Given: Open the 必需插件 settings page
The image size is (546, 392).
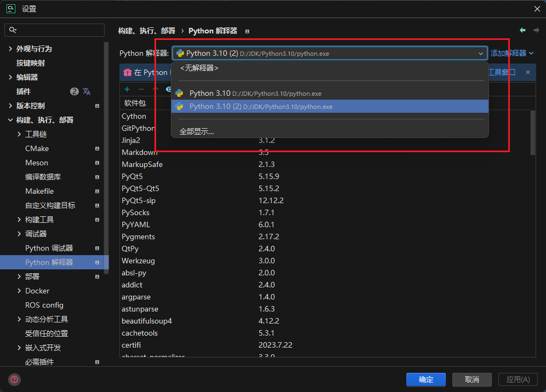Looking at the screenshot, I should pos(39,362).
